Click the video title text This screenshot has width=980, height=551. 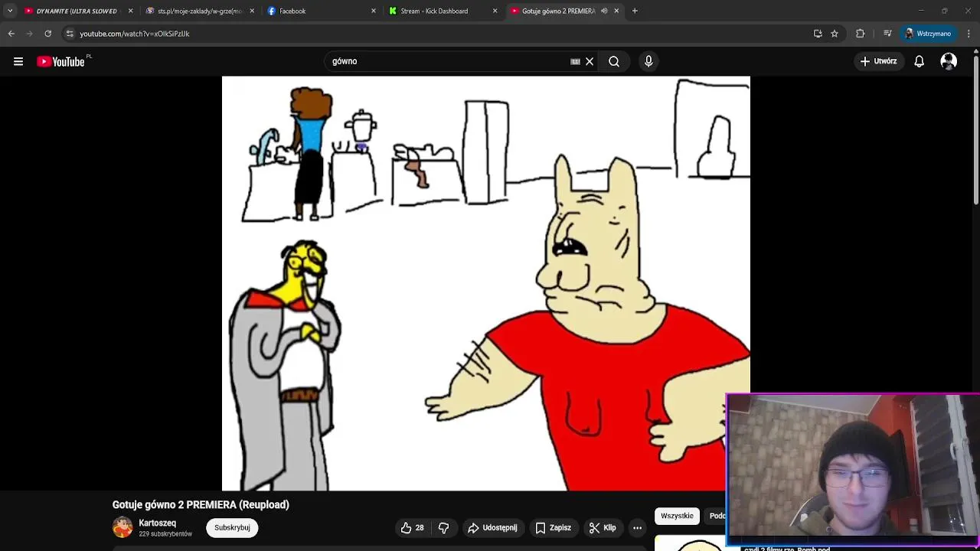click(x=201, y=504)
